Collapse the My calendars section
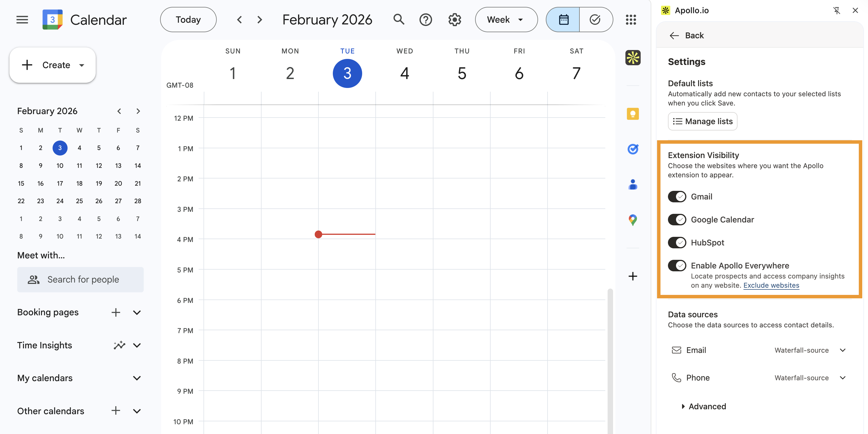 137,378
